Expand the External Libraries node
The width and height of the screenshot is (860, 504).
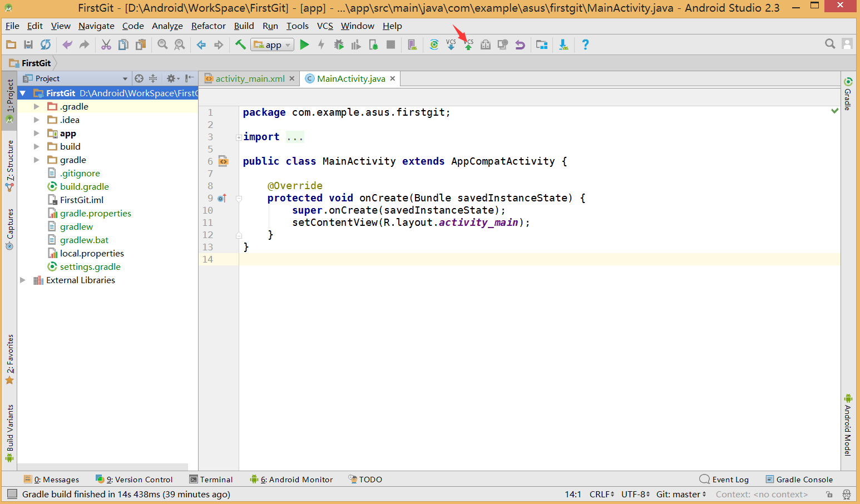23,280
